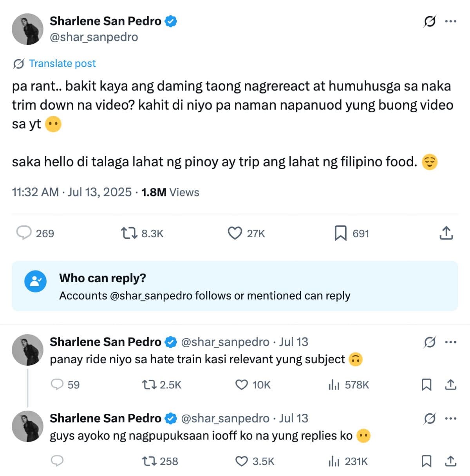Open Sharlene San Pedro's profile avatar at top
The width and height of the screenshot is (470, 476).
tap(27, 29)
